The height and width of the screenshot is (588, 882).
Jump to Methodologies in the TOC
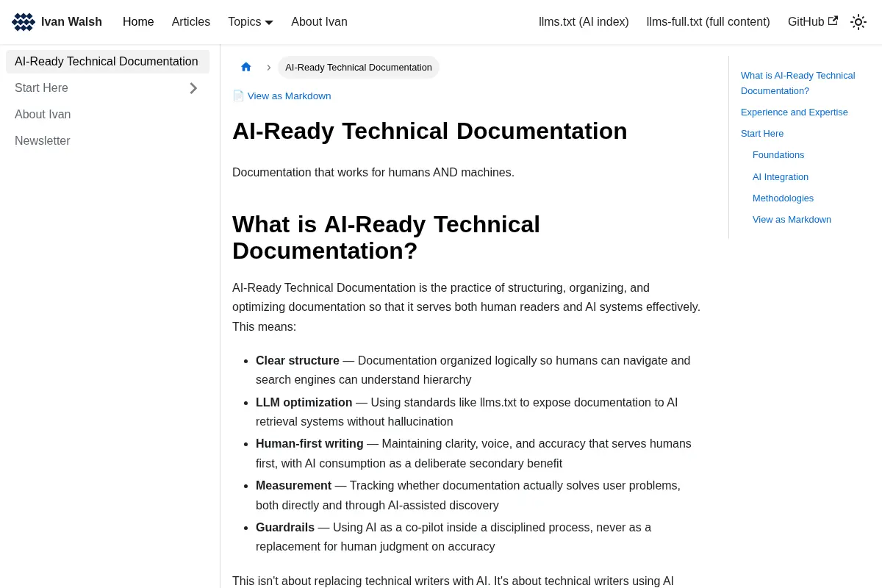tap(784, 198)
